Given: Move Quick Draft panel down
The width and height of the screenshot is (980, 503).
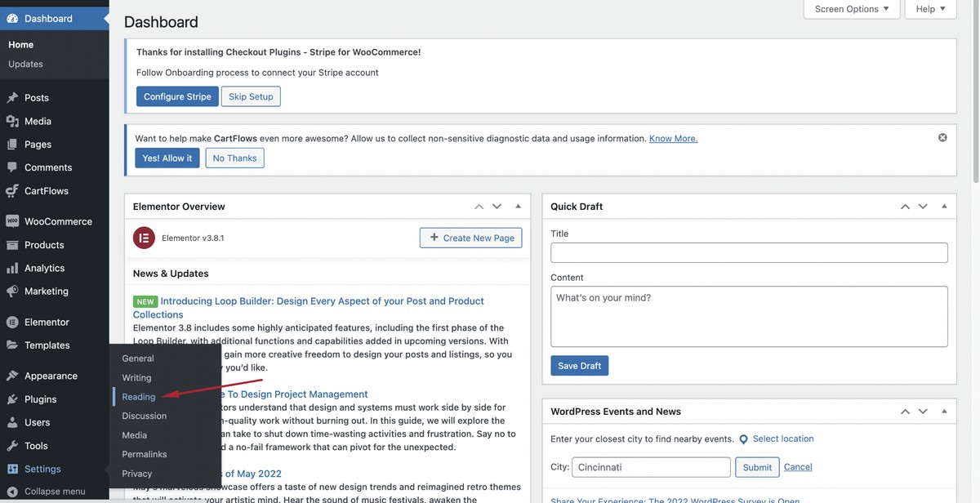Looking at the screenshot, I should pos(923,207).
